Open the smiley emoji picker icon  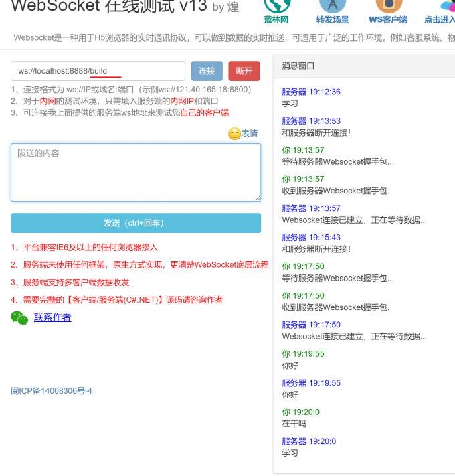pos(234,133)
